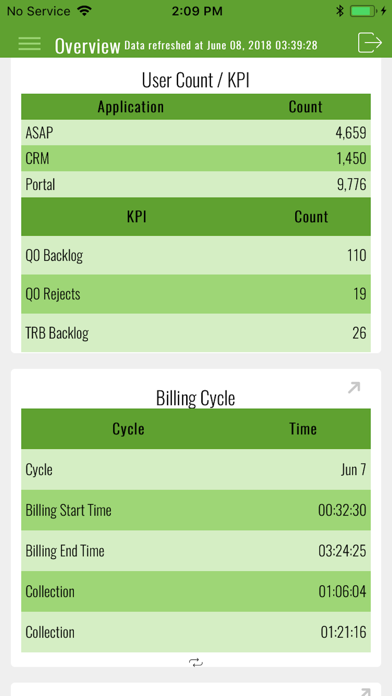
Task: Select the CRM application row
Action: [x=196, y=158]
